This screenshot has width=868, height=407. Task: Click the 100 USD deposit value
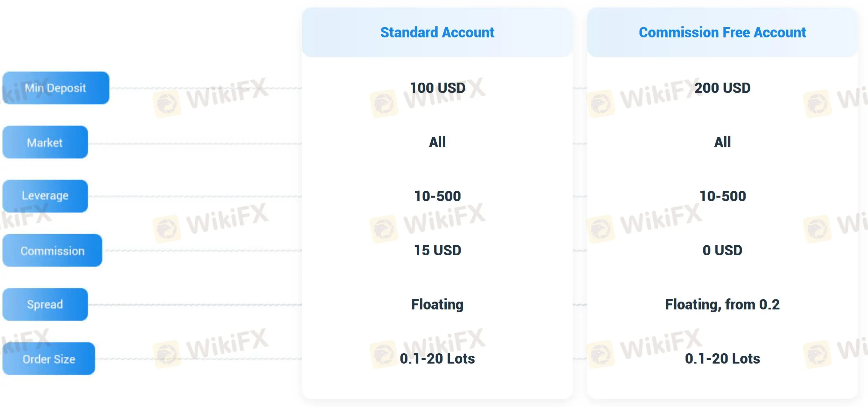tap(437, 88)
